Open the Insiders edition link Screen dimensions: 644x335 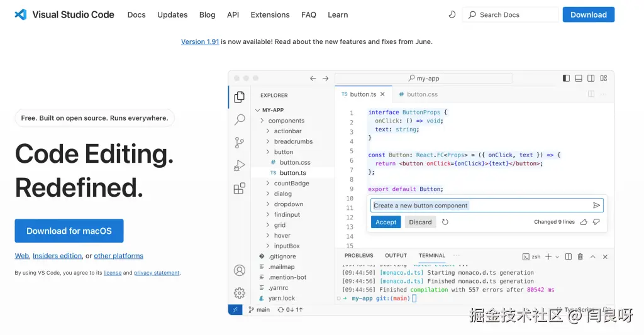pos(57,256)
